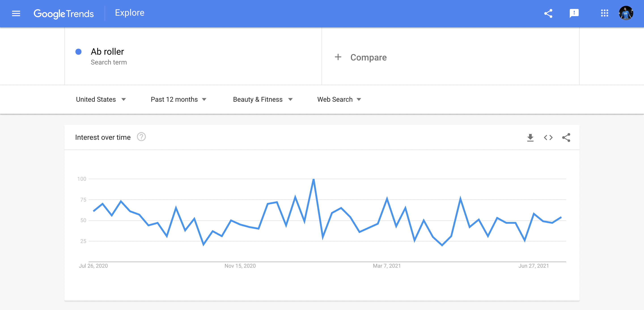
Task: Click the chart peak at 100
Action: [314, 179]
